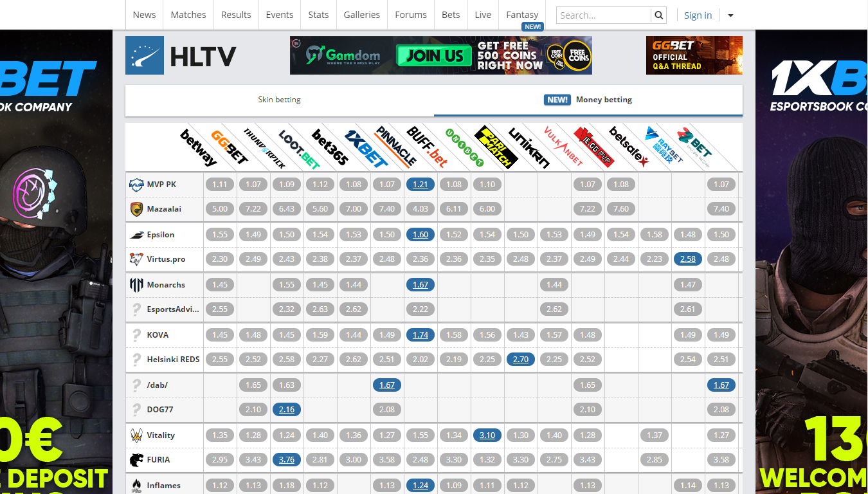Open the dropdown arrow beside Sign in

tap(730, 15)
